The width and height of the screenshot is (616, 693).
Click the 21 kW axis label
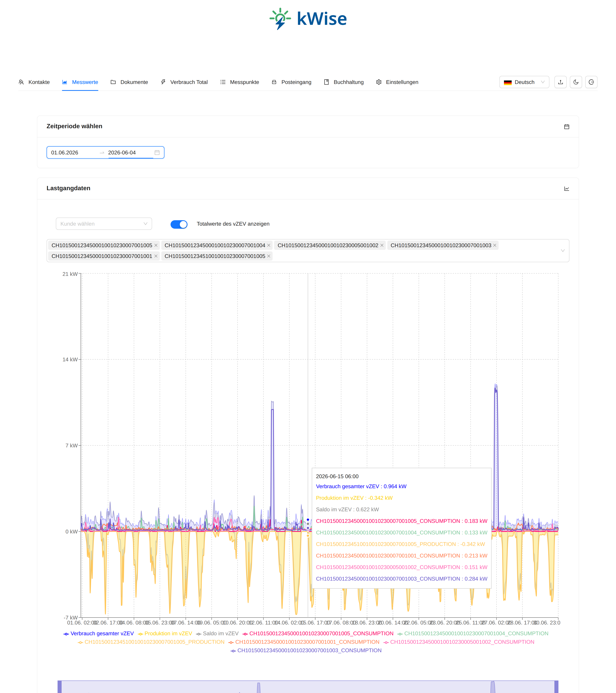pos(70,274)
